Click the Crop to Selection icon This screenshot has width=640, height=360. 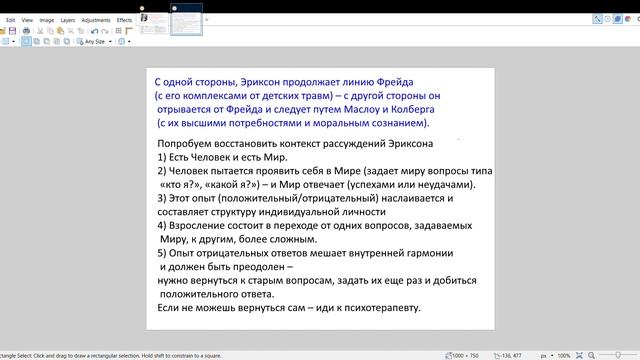click(71, 31)
